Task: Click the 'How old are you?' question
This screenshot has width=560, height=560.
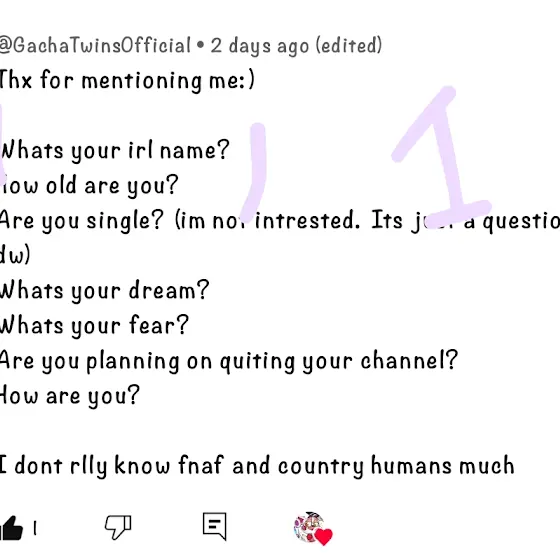Action: (89, 186)
